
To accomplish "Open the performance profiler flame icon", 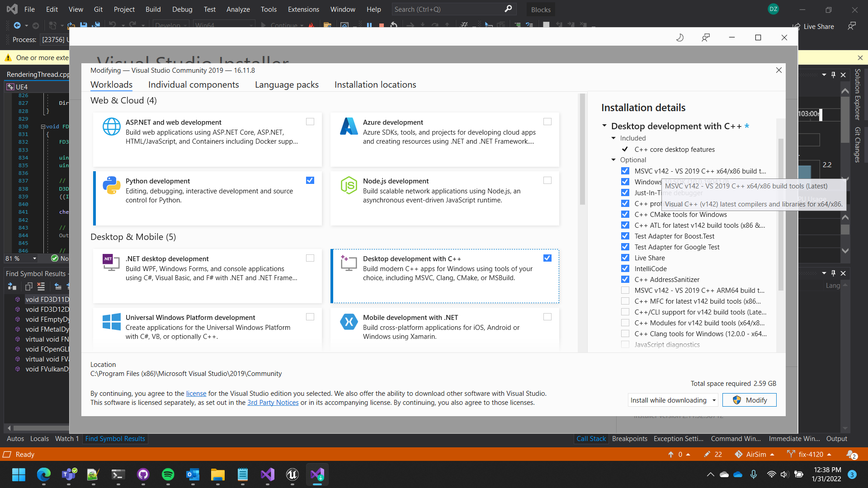I will click(x=312, y=26).
